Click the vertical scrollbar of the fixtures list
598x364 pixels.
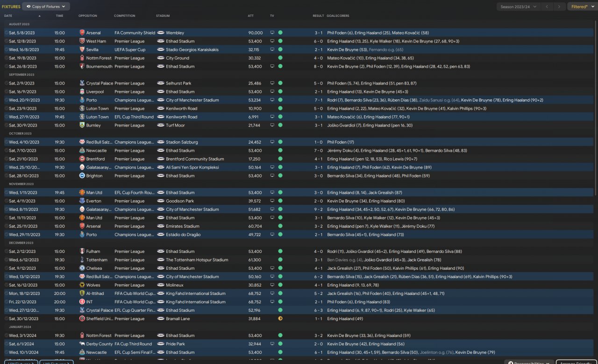[596, 107]
